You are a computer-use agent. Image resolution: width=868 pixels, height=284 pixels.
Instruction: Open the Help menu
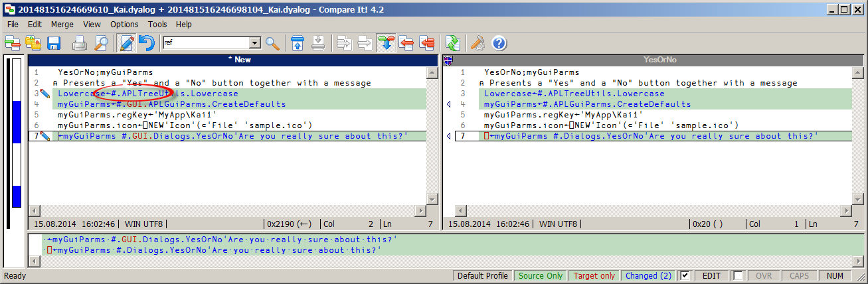[184, 24]
